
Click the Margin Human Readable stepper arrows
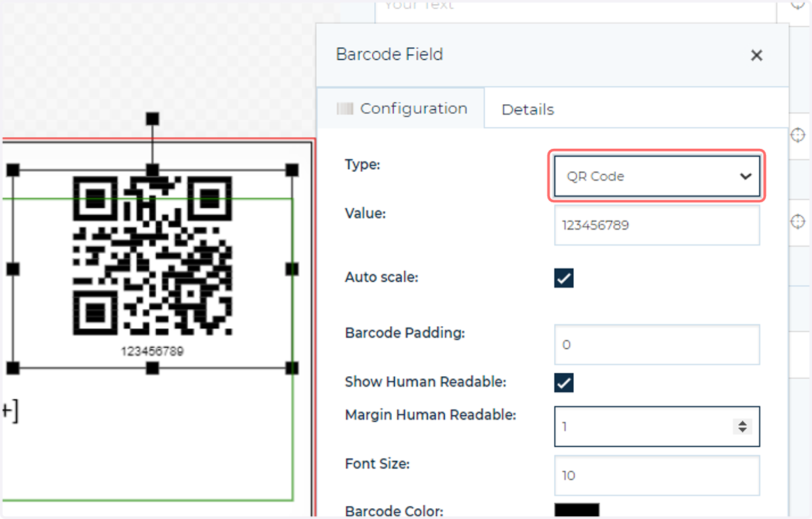(742, 426)
